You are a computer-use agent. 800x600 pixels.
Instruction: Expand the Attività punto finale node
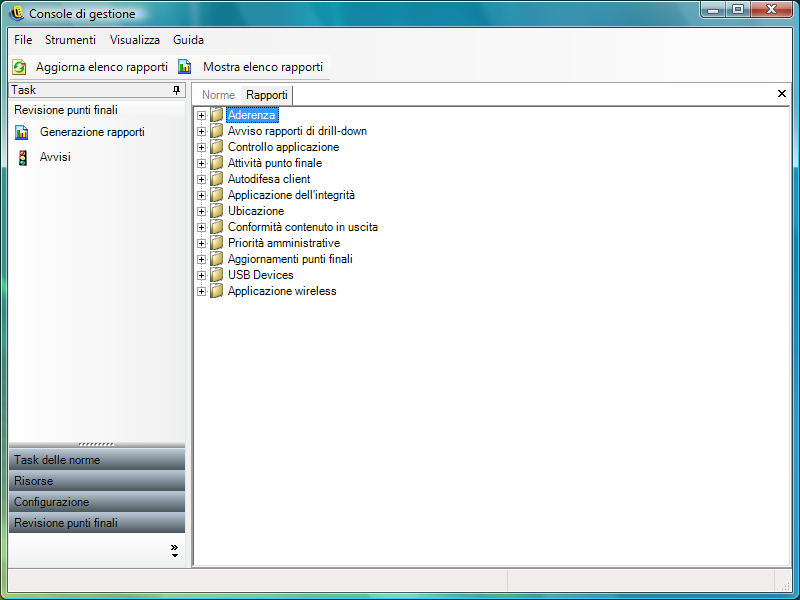[x=202, y=163]
